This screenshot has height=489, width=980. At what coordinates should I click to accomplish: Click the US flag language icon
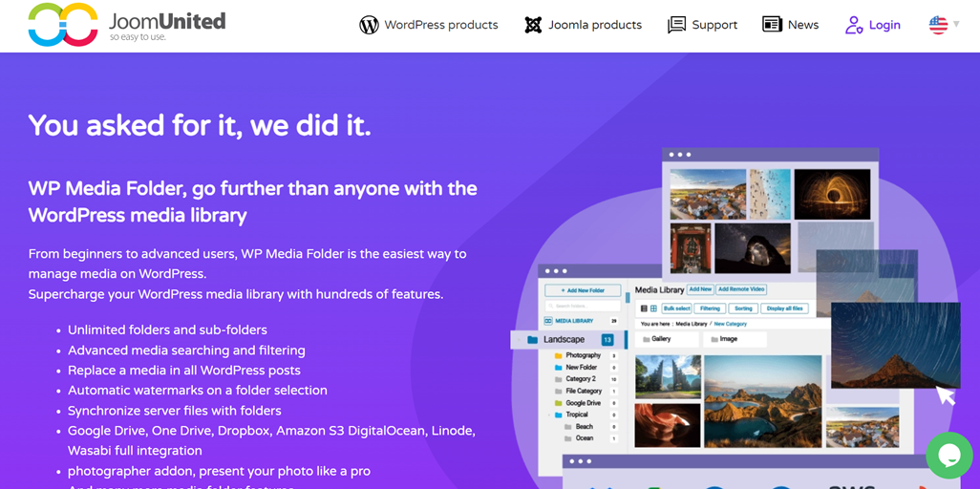(938, 25)
